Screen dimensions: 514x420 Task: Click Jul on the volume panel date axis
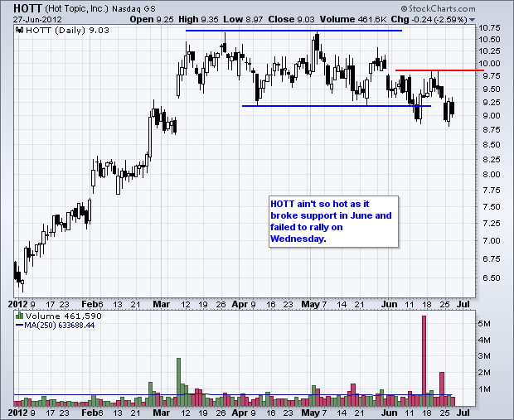[x=463, y=413]
